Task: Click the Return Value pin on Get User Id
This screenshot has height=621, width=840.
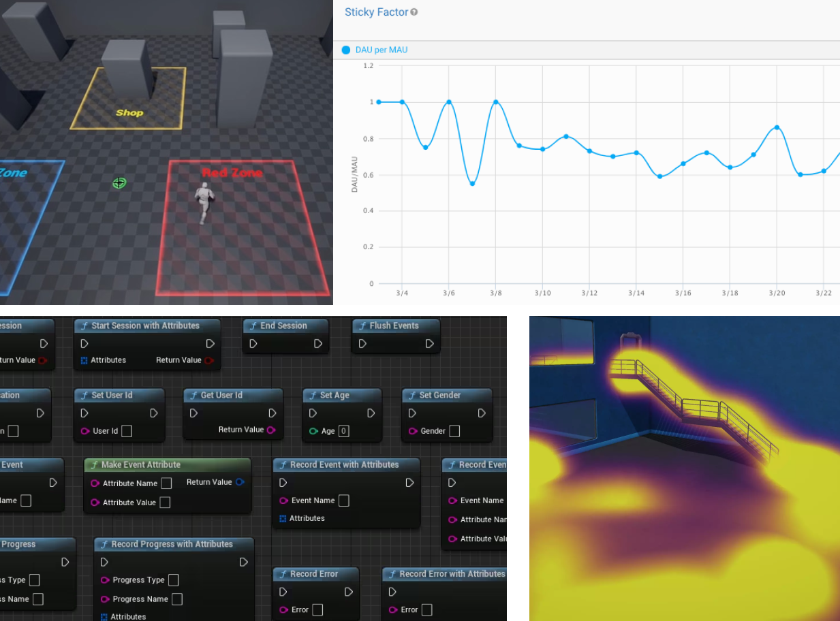Action: (271, 430)
